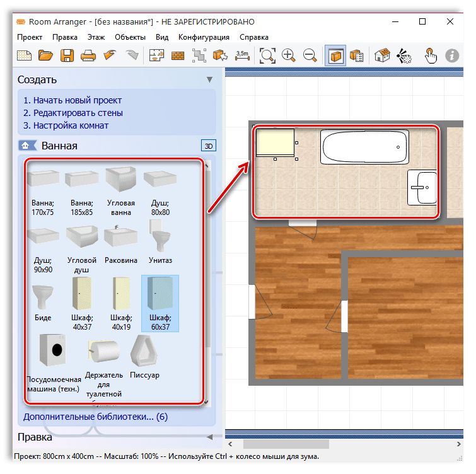This screenshot has width=476, height=474.
Task: Toggle the object library panel button
Action: [x=335, y=55]
